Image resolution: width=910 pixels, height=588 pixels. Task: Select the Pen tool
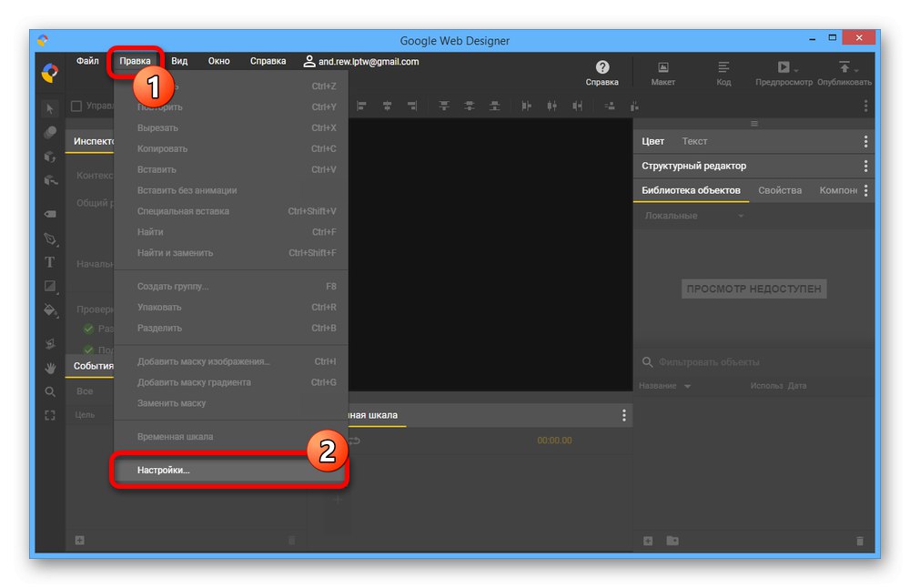(x=50, y=238)
